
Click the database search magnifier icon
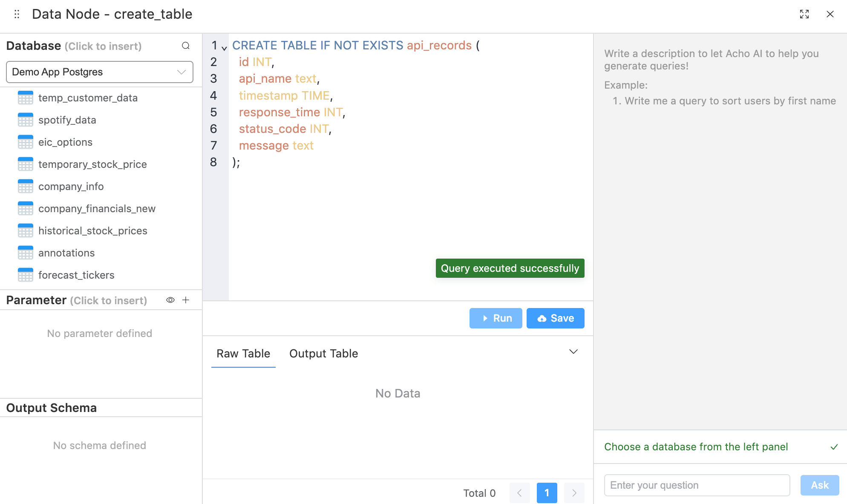tap(186, 46)
